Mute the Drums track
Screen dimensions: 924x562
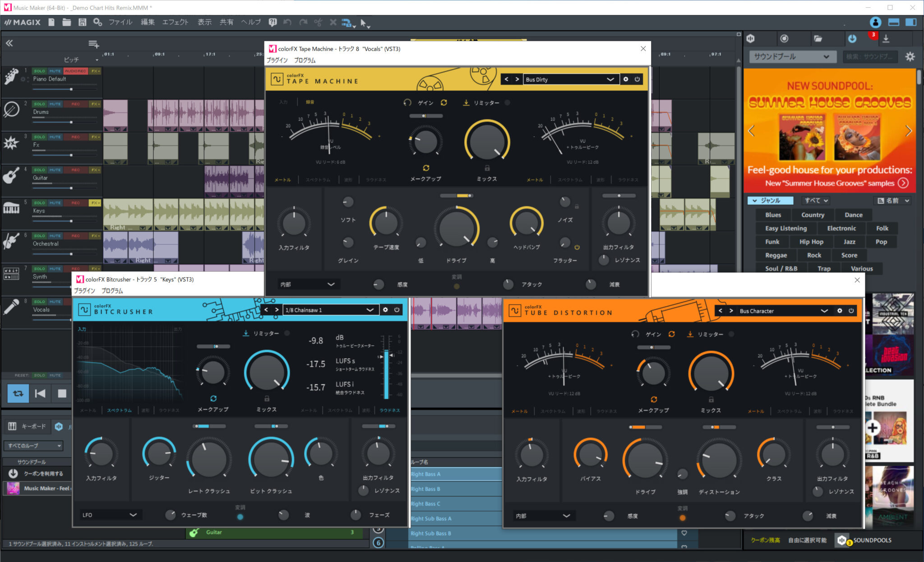click(54, 103)
